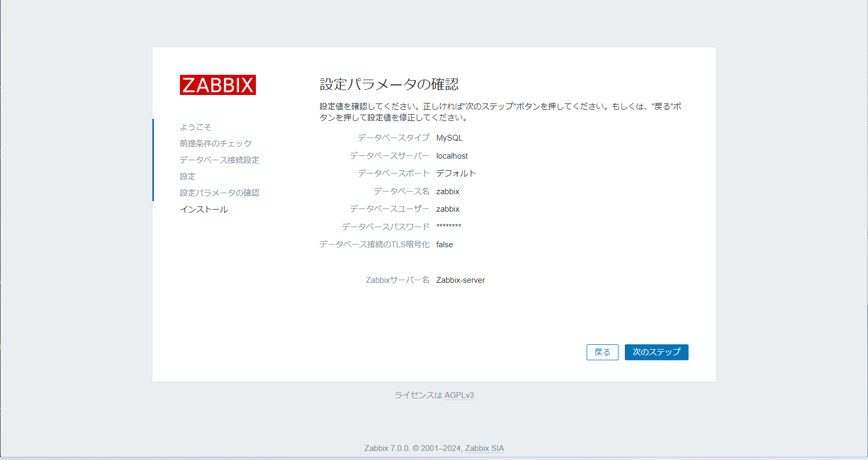This screenshot has width=868, height=460.
Task: Click the masked database password value
Action: pos(449,227)
